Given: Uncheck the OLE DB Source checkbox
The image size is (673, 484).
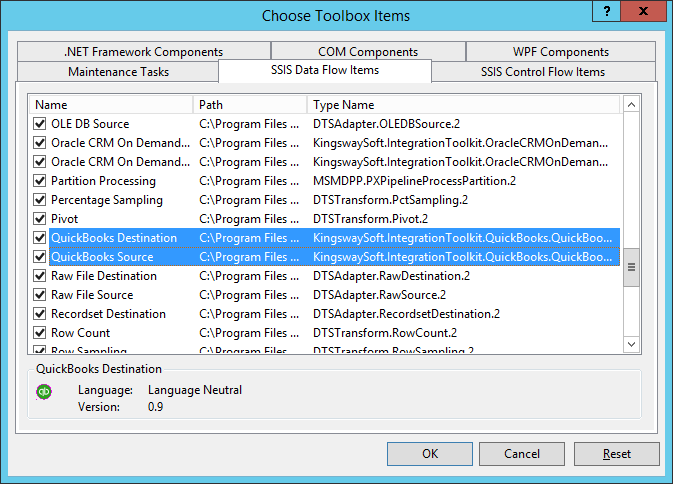Looking at the screenshot, I should coord(40,124).
